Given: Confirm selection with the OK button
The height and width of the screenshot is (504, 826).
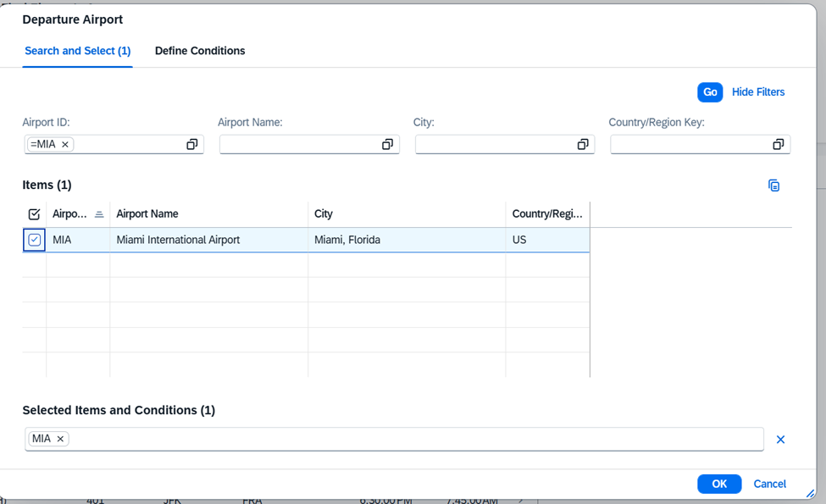Looking at the screenshot, I should 719,484.
